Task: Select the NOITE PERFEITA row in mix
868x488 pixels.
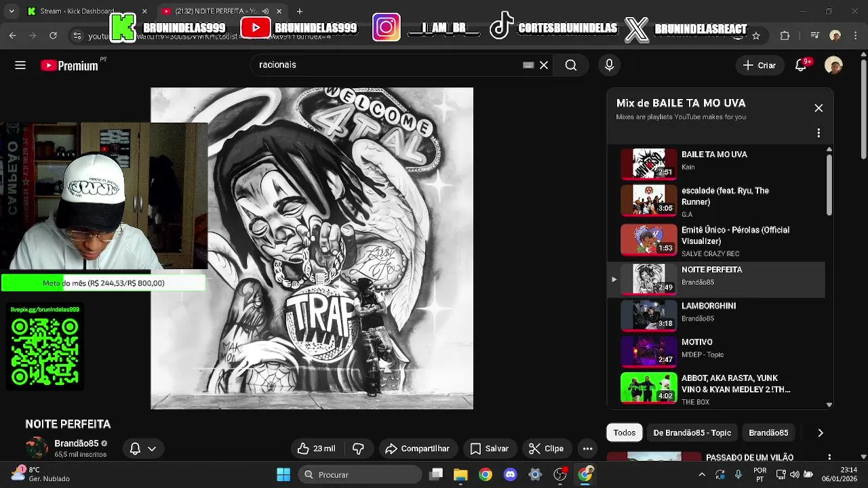Action: 716,279
